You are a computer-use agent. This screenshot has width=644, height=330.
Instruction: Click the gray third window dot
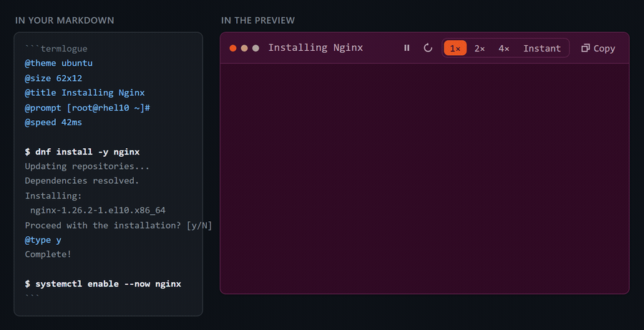[256, 48]
